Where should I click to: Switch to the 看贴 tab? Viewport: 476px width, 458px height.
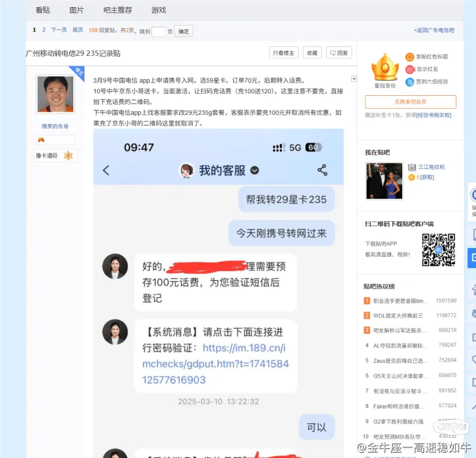pyautogui.click(x=42, y=10)
